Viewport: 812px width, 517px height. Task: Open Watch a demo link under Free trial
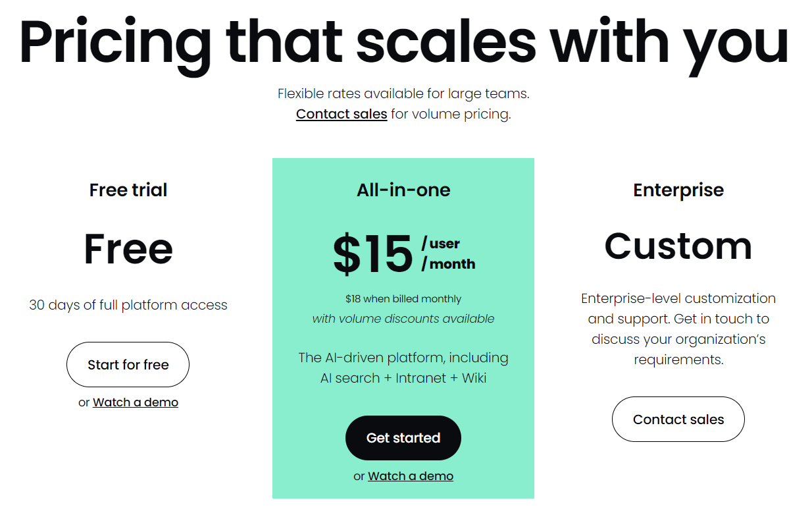pyautogui.click(x=136, y=402)
